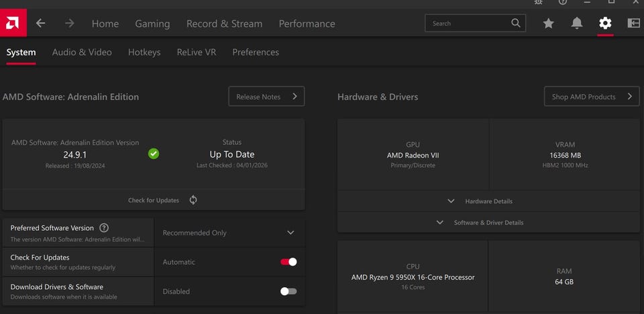Switch to the Hotkeys tab
This screenshot has width=644, height=314.
pyautogui.click(x=144, y=52)
